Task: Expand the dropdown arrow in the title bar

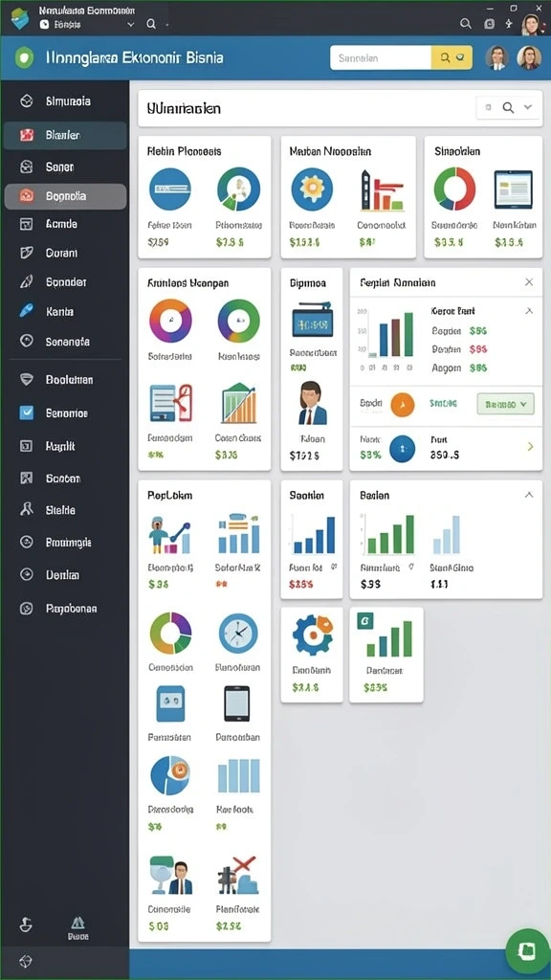Action: [130, 24]
